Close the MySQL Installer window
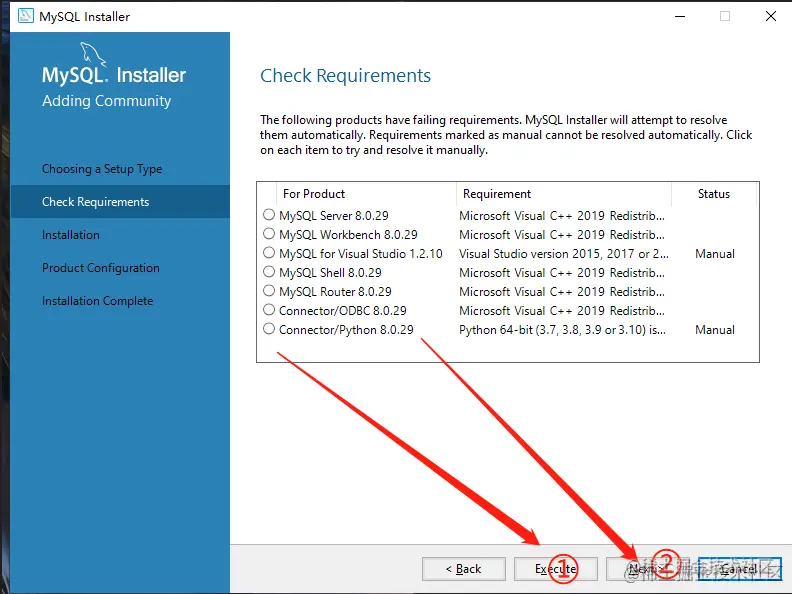Image resolution: width=792 pixels, height=594 pixels. click(x=771, y=16)
